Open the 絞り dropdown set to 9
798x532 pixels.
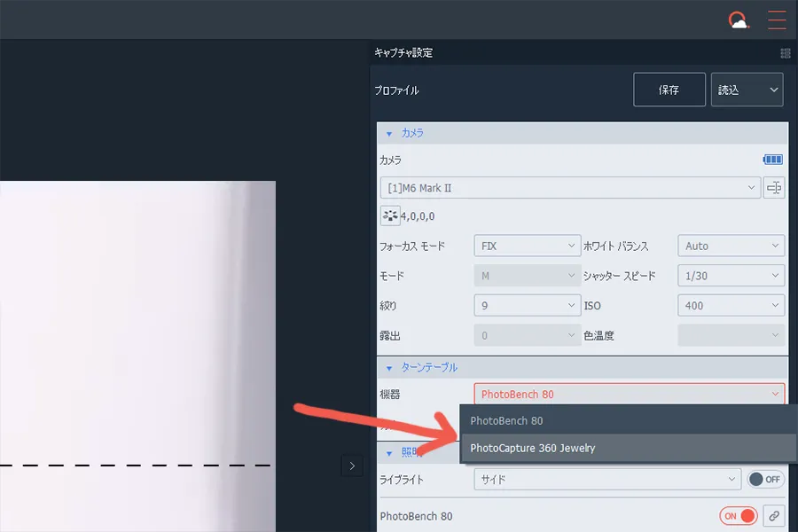coord(528,305)
